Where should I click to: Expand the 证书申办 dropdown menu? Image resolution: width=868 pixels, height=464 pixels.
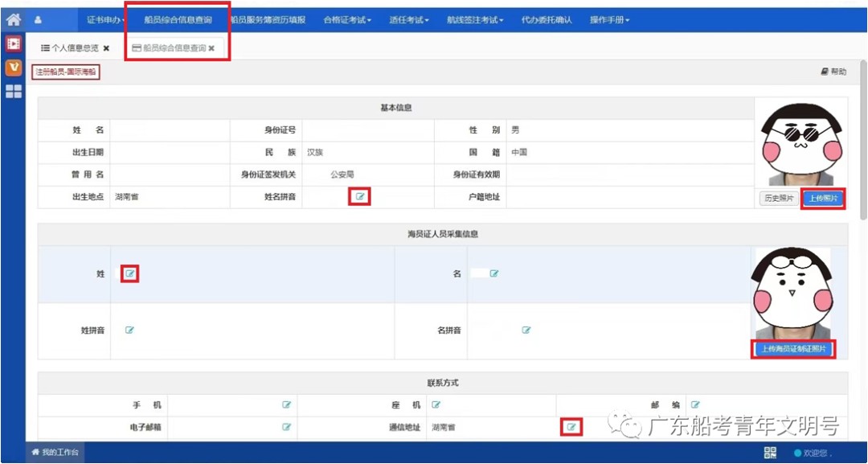click(106, 20)
